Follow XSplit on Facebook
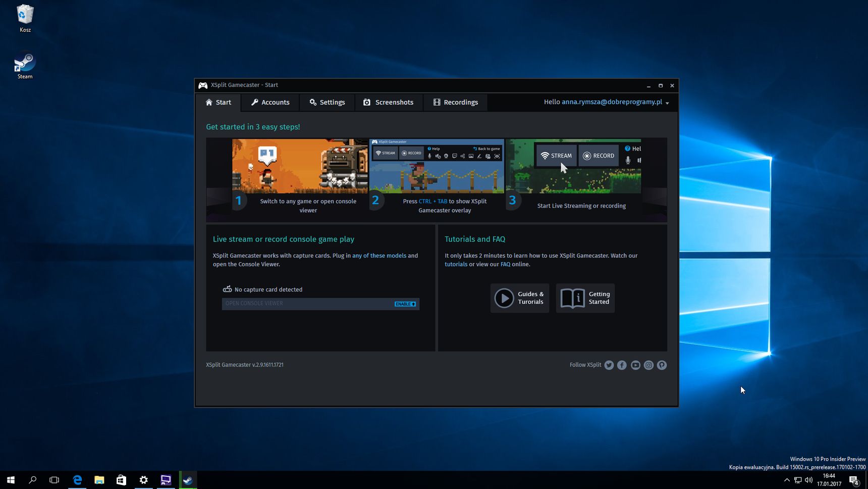868x489 pixels. 622,365
